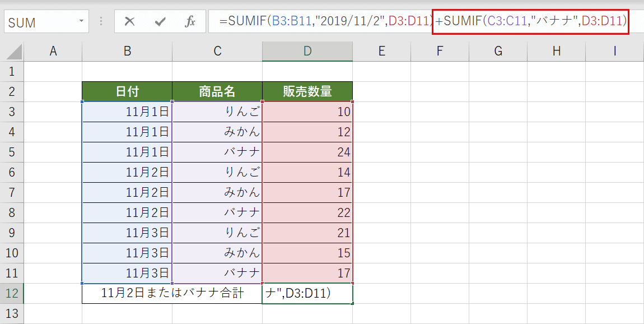
Task: Select column D header
Action: (x=307, y=51)
